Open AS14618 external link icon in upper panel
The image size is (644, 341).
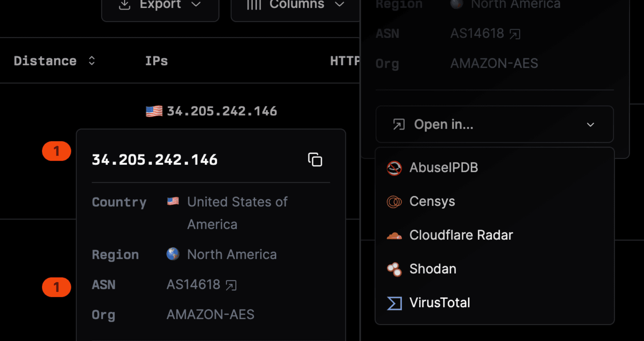pos(515,34)
